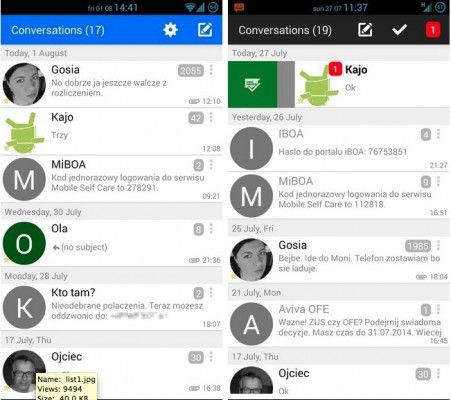The height and width of the screenshot is (400, 451).
Task: Open overflow menu for Aviva OFE conversation
Action: tap(438, 309)
